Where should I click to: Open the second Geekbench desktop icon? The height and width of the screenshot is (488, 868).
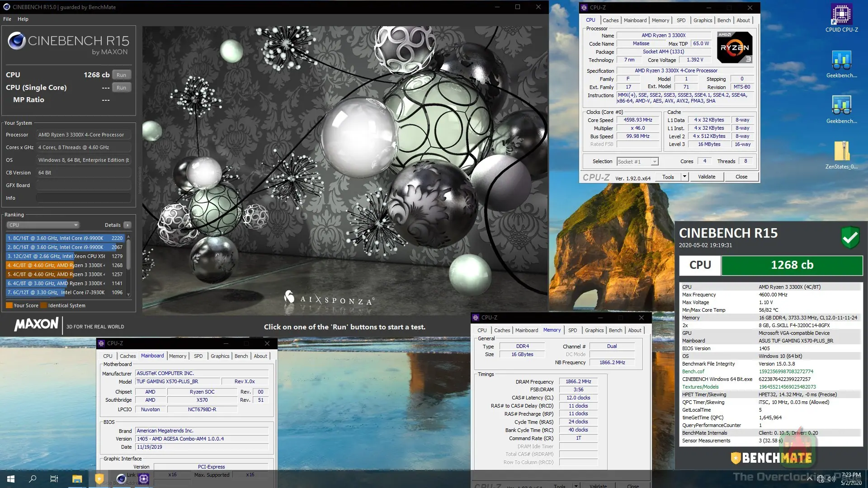(x=841, y=109)
